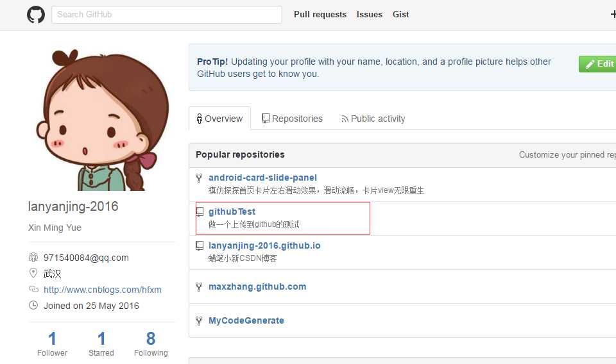Viewport: 616px width, 364px height.
Task: Click email 971540084@qq.com
Action: pyautogui.click(x=86, y=258)
